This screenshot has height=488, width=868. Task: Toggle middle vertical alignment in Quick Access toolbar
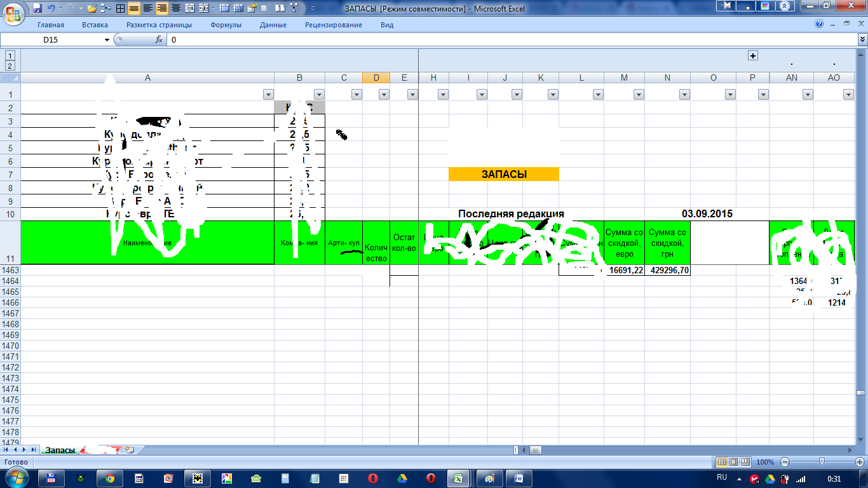pos(134,8)
